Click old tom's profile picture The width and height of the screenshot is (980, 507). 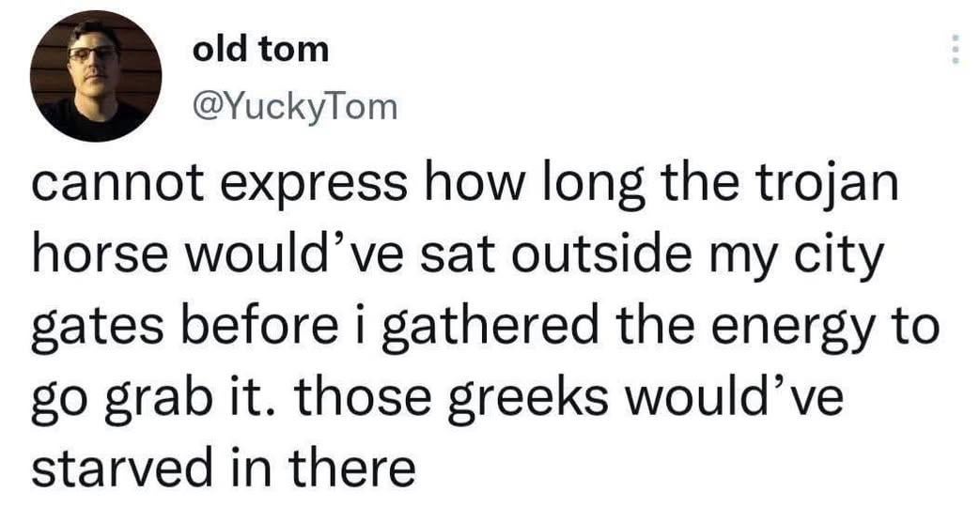[x=95, y=77]
